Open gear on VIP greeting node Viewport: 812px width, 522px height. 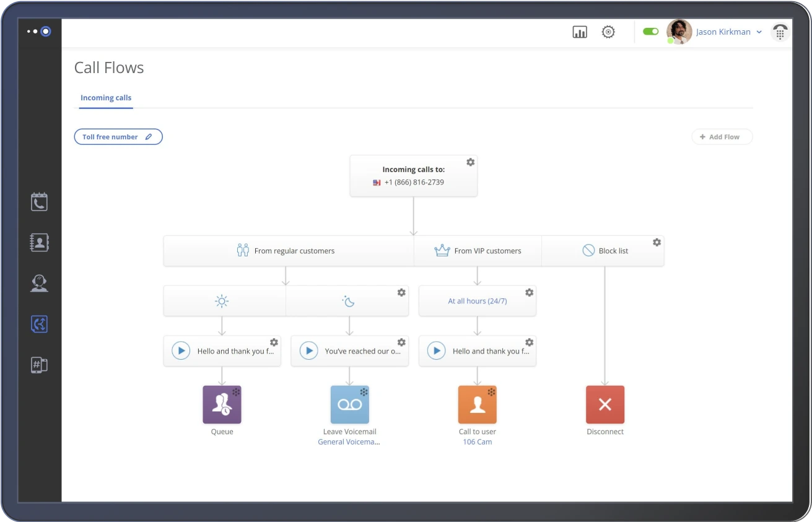click(529, 342)
